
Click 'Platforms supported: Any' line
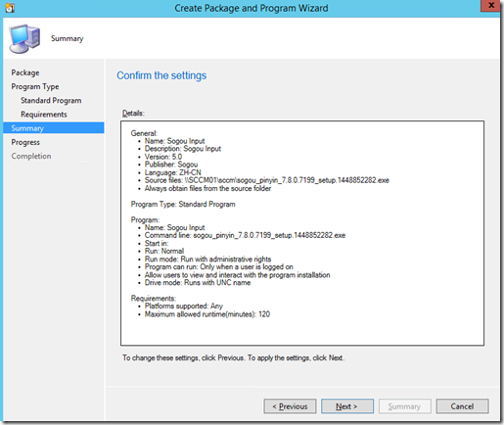pos(184,307)
